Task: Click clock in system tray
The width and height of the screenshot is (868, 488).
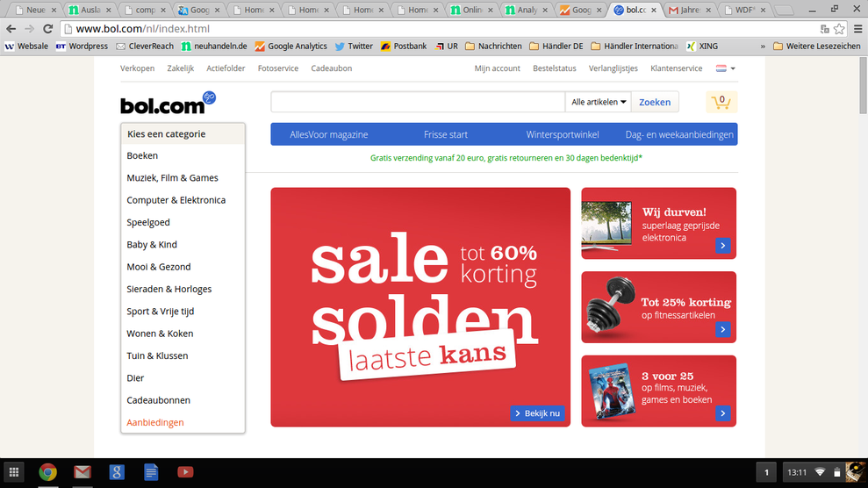Action: click(x=797, y=472)
